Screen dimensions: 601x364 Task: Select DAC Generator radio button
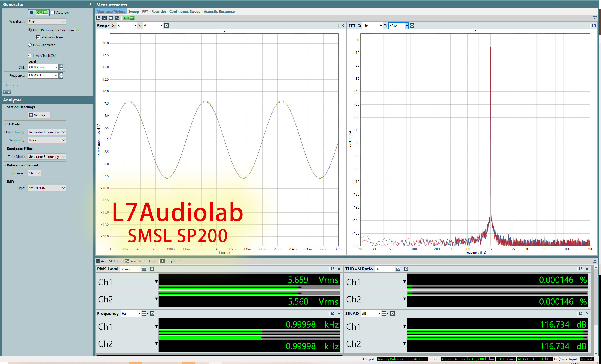(30, 45)
